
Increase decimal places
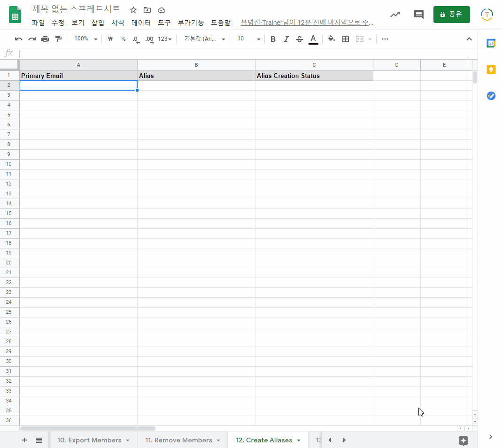tap(149, 39)
